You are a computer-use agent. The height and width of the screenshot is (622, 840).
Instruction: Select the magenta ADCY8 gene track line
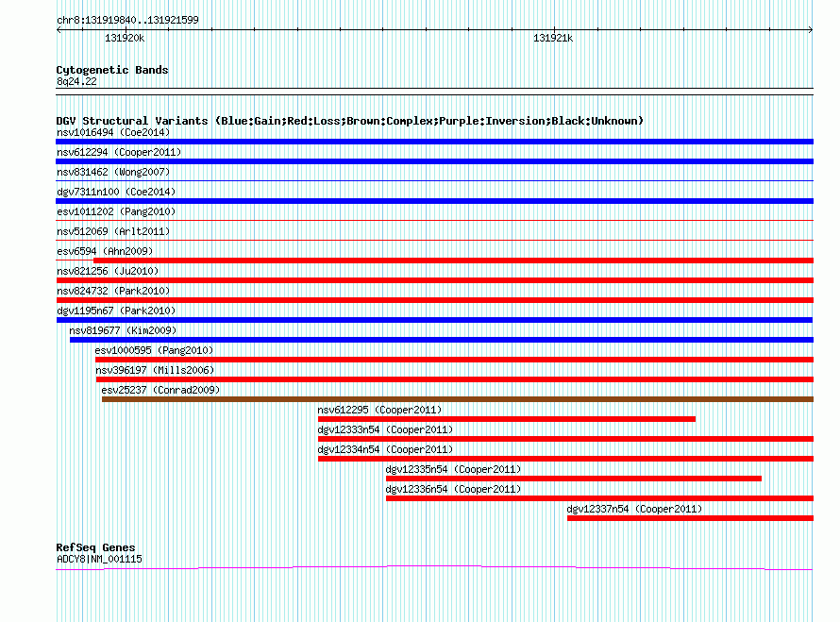pos(434,568)
